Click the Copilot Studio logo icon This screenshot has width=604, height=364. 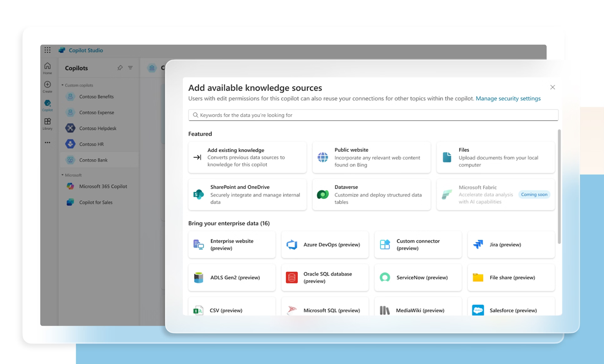pos(62,50)
